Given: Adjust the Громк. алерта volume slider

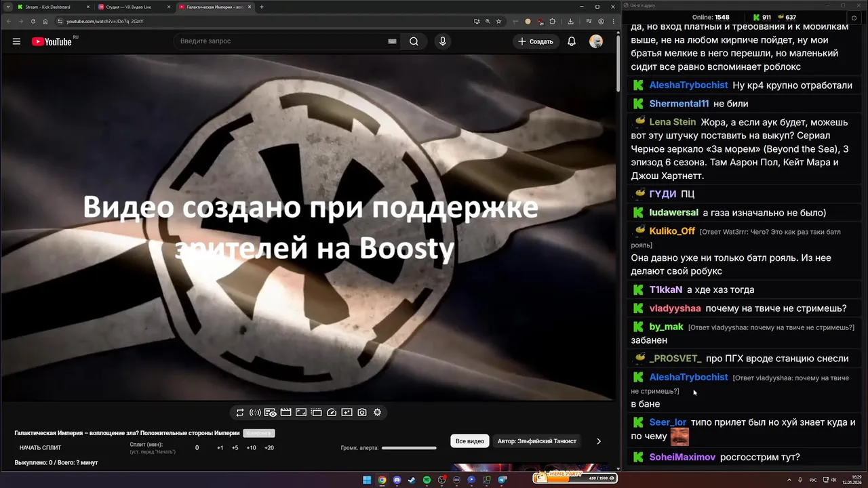Looking at the screenshot, I should 409,448.
